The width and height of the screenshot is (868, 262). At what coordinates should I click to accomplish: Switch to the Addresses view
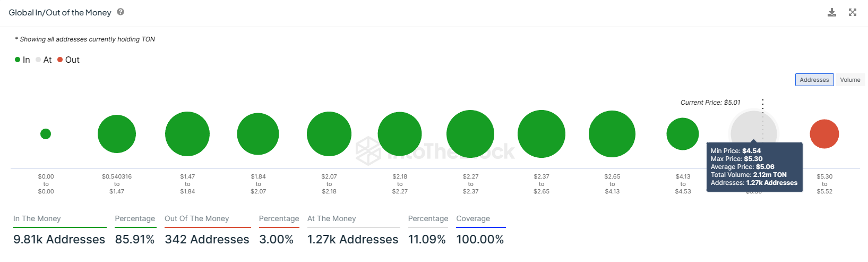click(x=814, y=80)
